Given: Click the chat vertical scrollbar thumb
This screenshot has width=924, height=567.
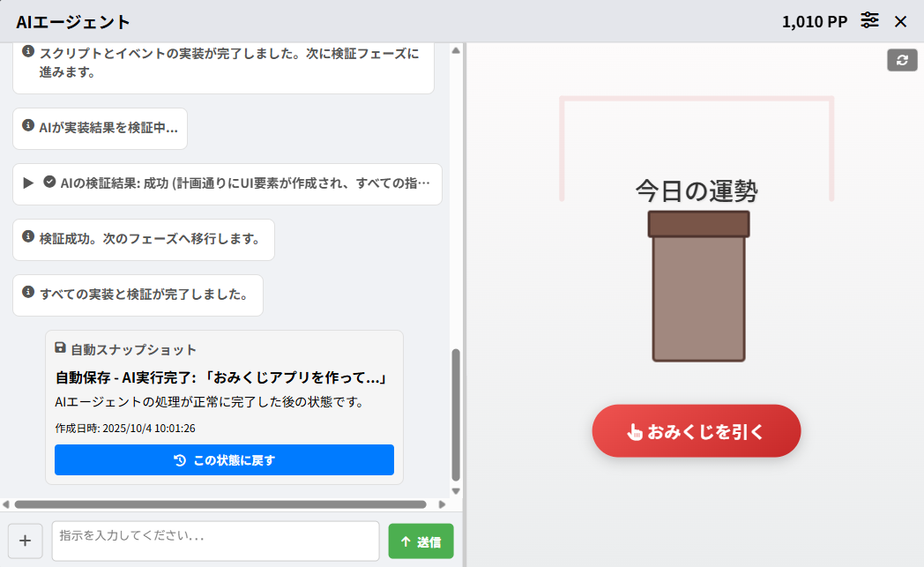Looking at the screenshot, I should coord(456,414).
